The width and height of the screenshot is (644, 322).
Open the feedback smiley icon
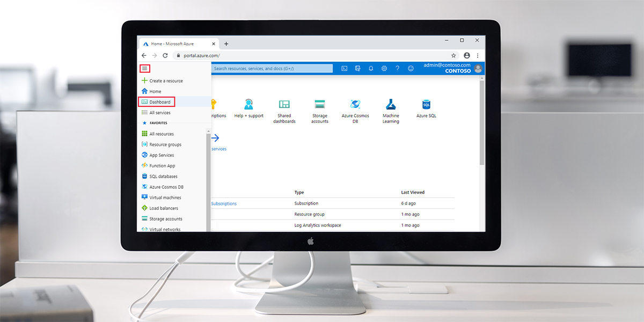[x=411, y=69]
